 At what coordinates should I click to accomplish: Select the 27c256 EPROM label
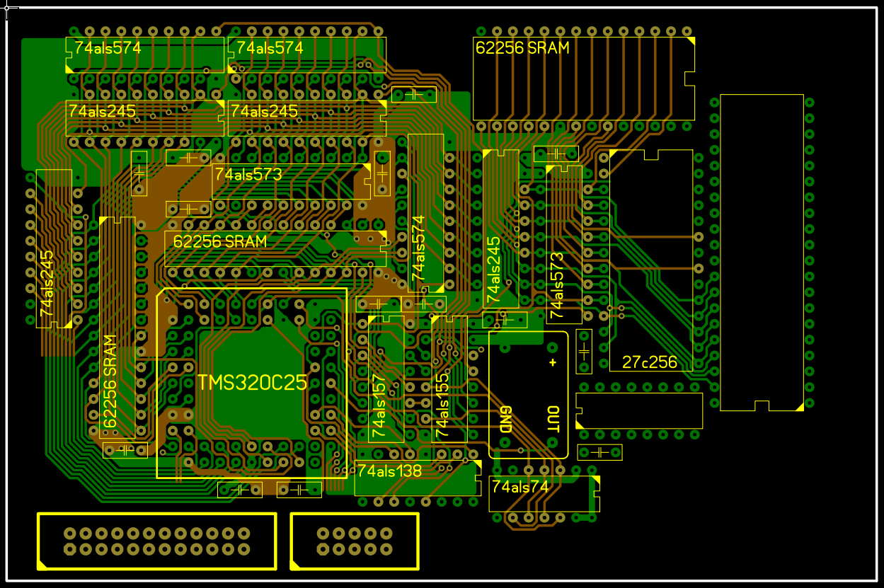click(x=649, y=362)
